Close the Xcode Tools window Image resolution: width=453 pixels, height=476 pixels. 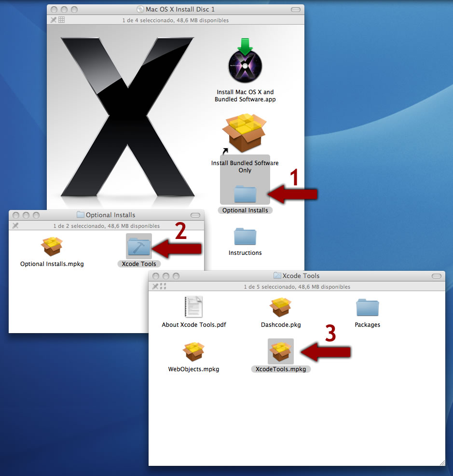[x=156, y=276]
